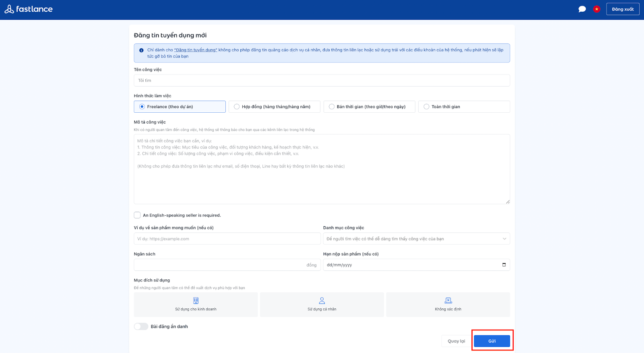
Task: Select Bán thời gian work type
Action: (332, 107)
